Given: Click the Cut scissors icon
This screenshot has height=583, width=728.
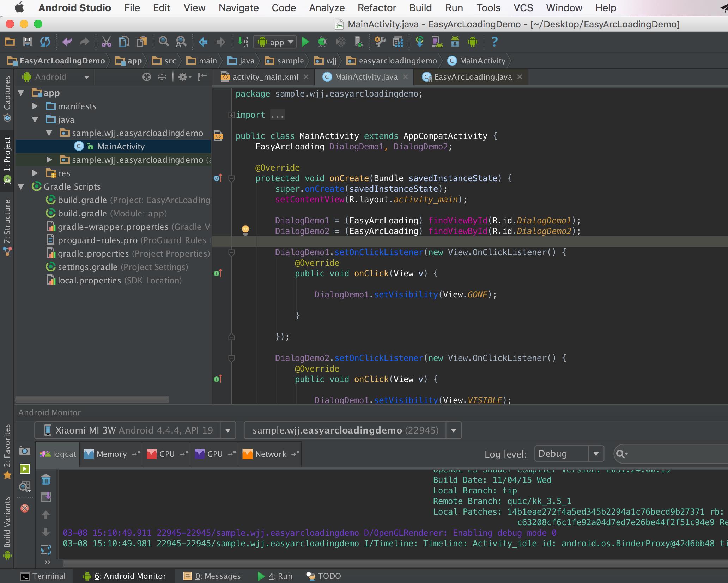Looking at the screenshot, I should click(106, 42).
